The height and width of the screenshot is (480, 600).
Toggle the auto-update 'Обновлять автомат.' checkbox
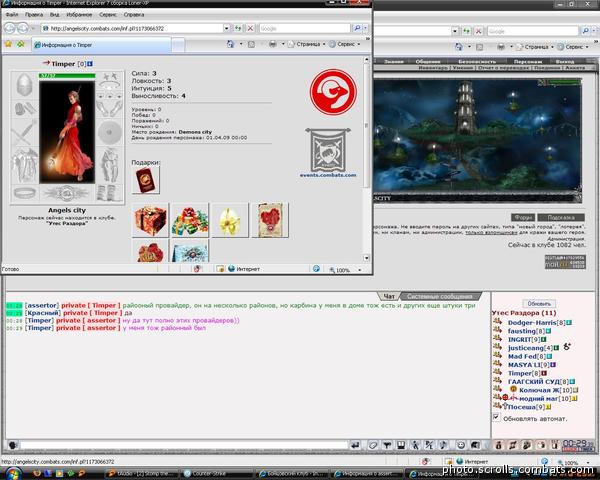point(496,417)
